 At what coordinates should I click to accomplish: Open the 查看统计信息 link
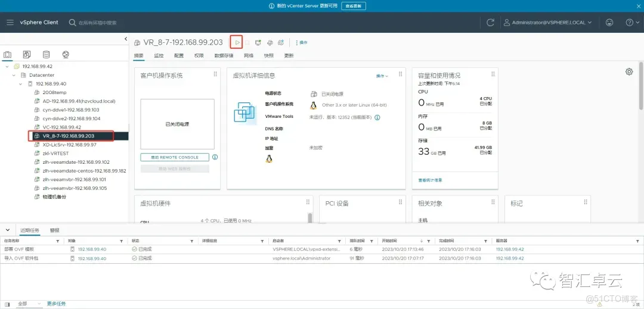pos(430,180)
